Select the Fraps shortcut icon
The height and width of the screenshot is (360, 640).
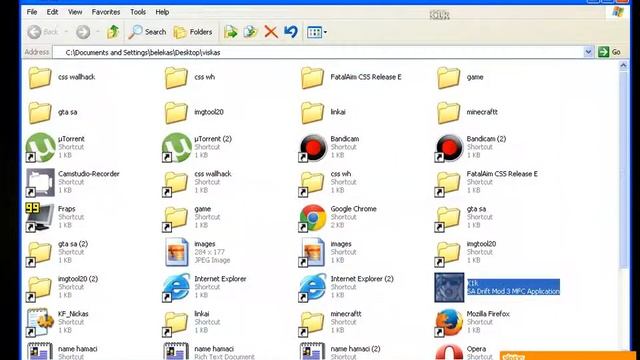pyautogui.click(x=40, y=217)
